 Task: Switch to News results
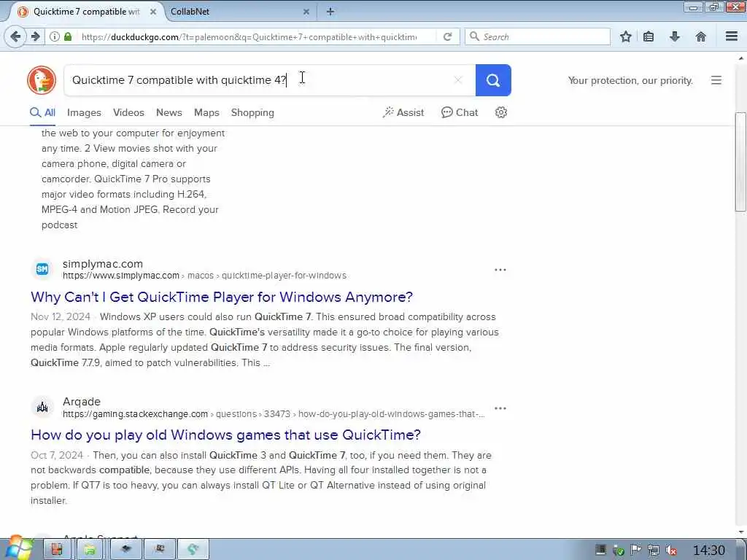tap(169, 113)
